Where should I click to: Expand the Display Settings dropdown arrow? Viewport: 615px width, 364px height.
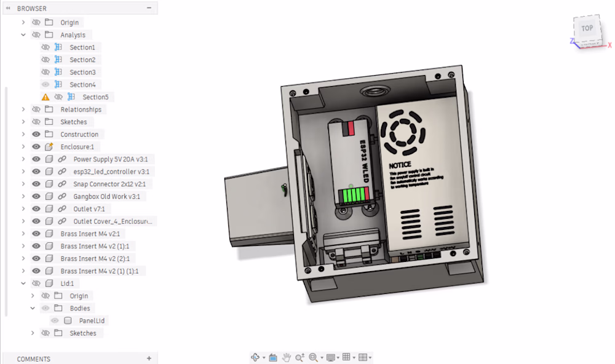338,358
